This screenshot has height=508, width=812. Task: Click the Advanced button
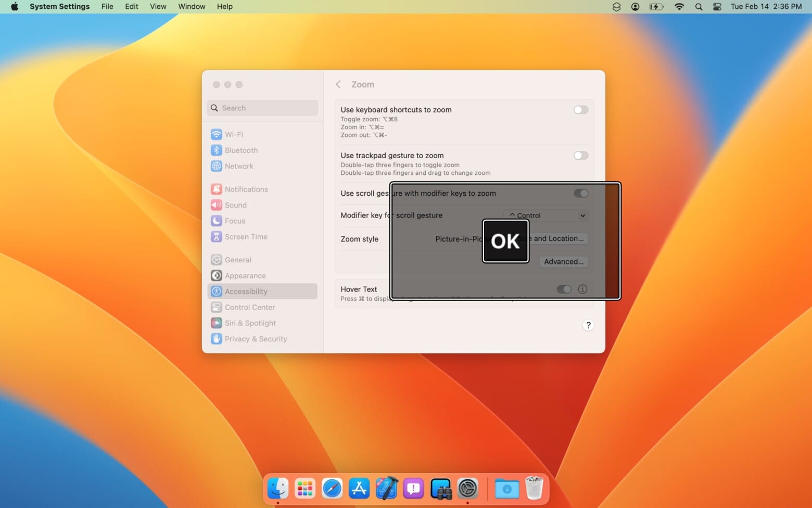click(x=563, y=261)
